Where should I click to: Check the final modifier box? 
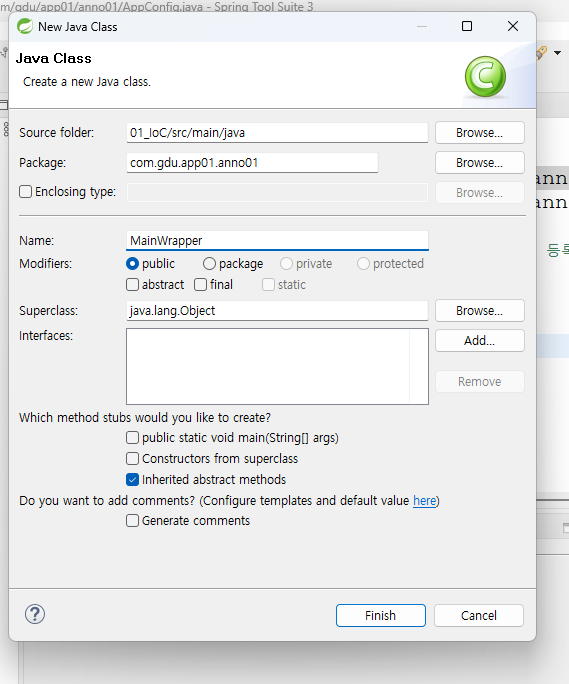point(200,284)
